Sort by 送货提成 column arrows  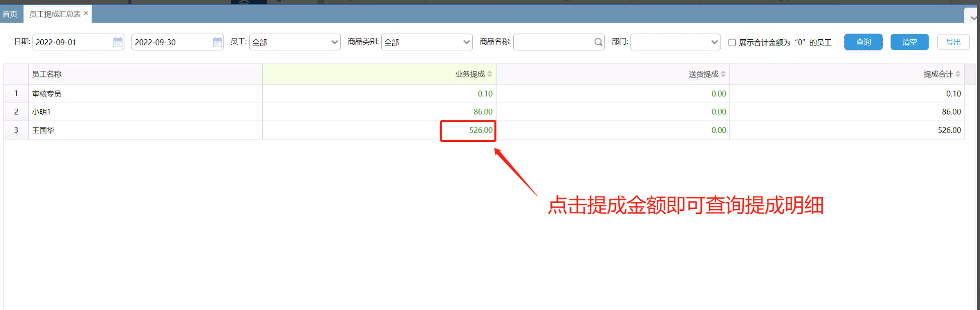click(x=723, y=74)
